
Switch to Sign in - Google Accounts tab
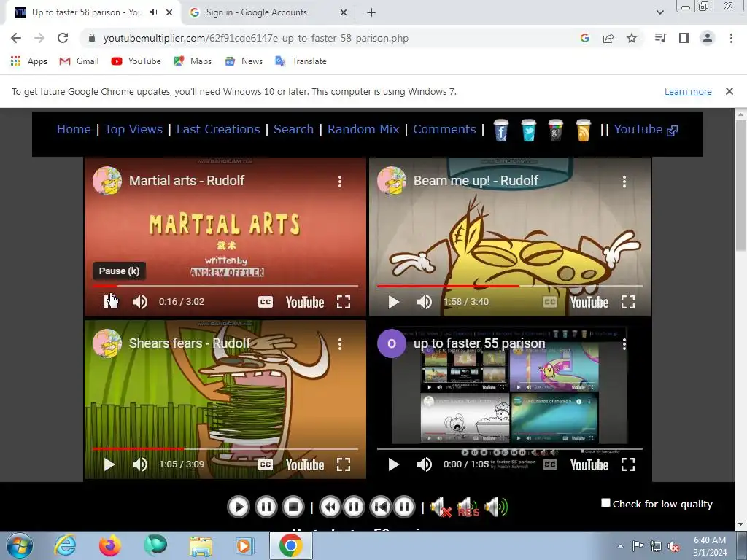click(268, 12)
